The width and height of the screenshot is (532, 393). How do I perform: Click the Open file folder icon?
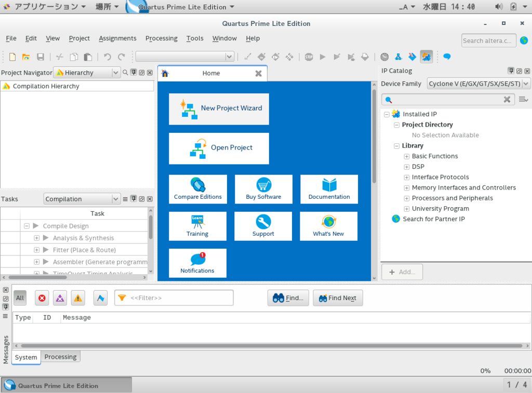[26, 57]
